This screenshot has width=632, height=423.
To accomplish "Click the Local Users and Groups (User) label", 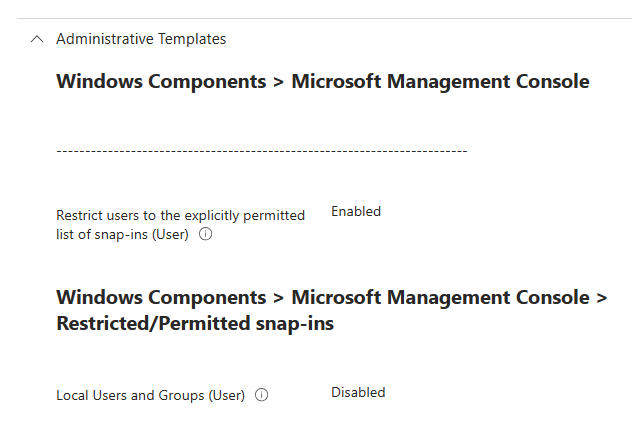I will coord(150,396).
